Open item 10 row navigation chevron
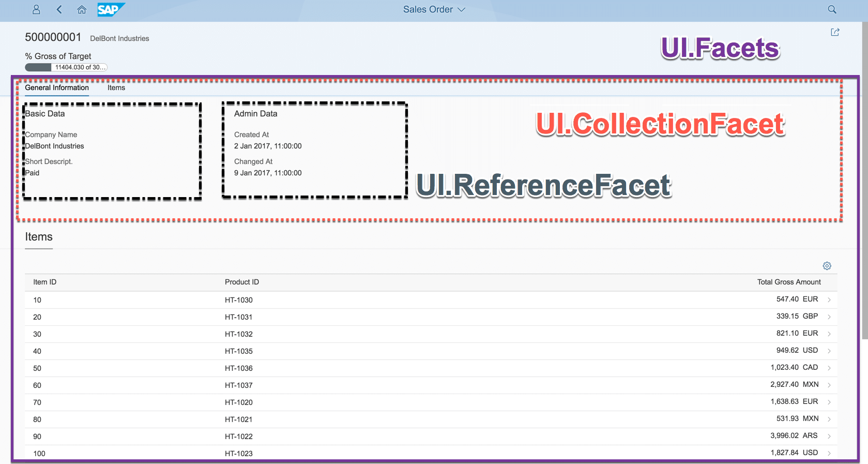Image resolution: width=868 pixels, height=464 pixels. tap(829, 300)
